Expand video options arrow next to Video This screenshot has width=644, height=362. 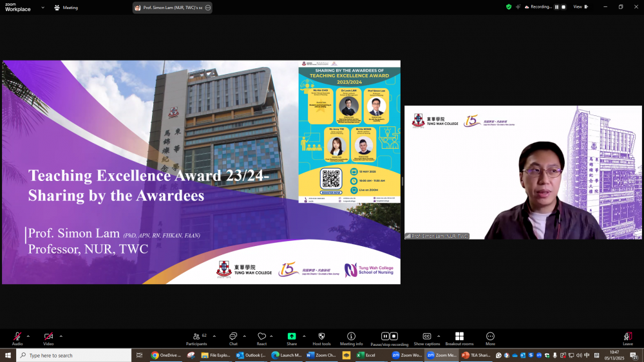pyautogui.click(x=61, y=336)
